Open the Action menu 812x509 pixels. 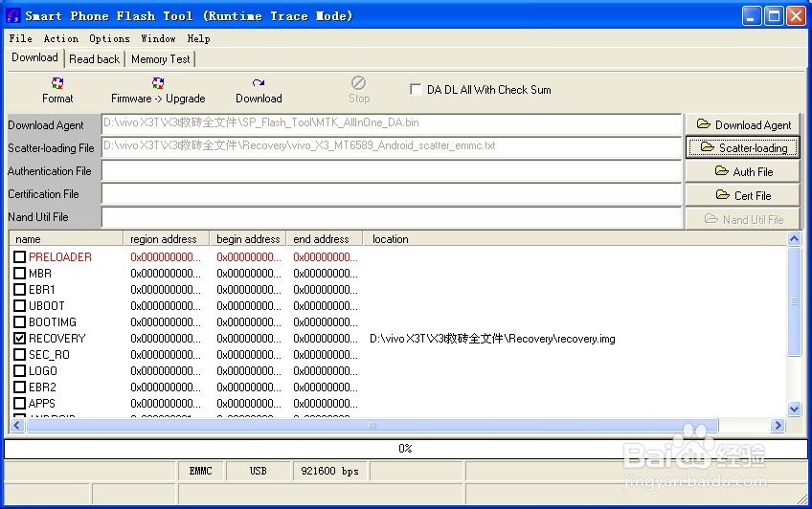(x=61, y=38)
